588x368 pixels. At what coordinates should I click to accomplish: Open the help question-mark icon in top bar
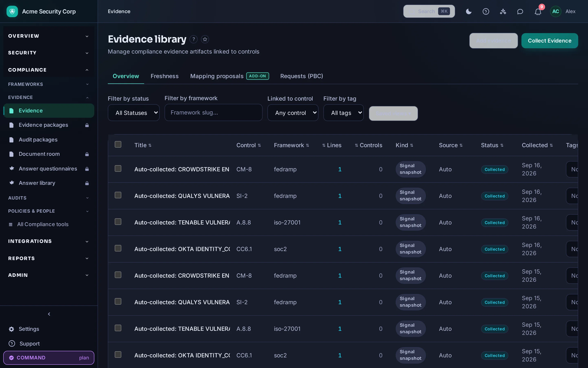pyautogui.click(x=486, y=11)
